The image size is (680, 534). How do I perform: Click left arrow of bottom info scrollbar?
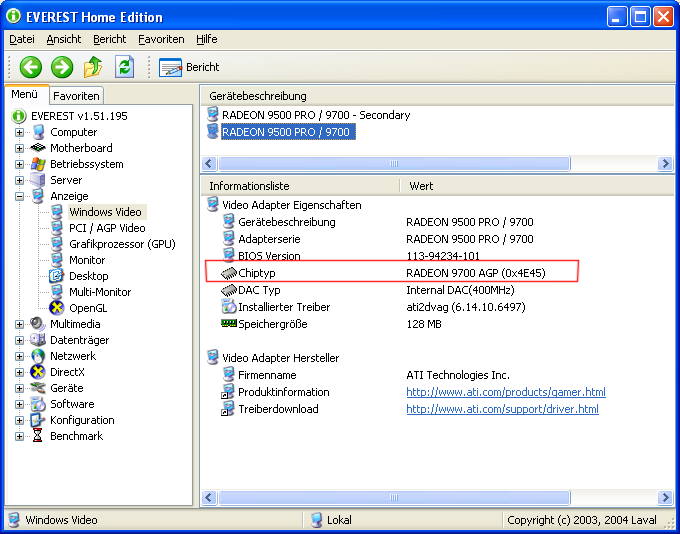coord(209,497)
